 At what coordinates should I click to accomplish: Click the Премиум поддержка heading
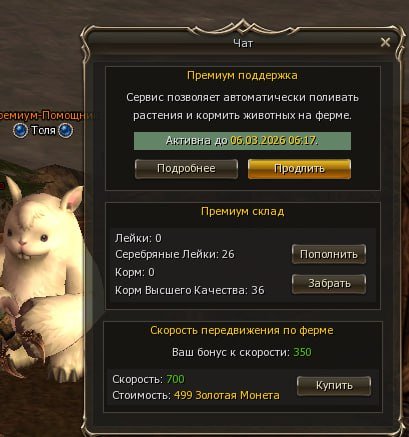[x=242, y=75]
